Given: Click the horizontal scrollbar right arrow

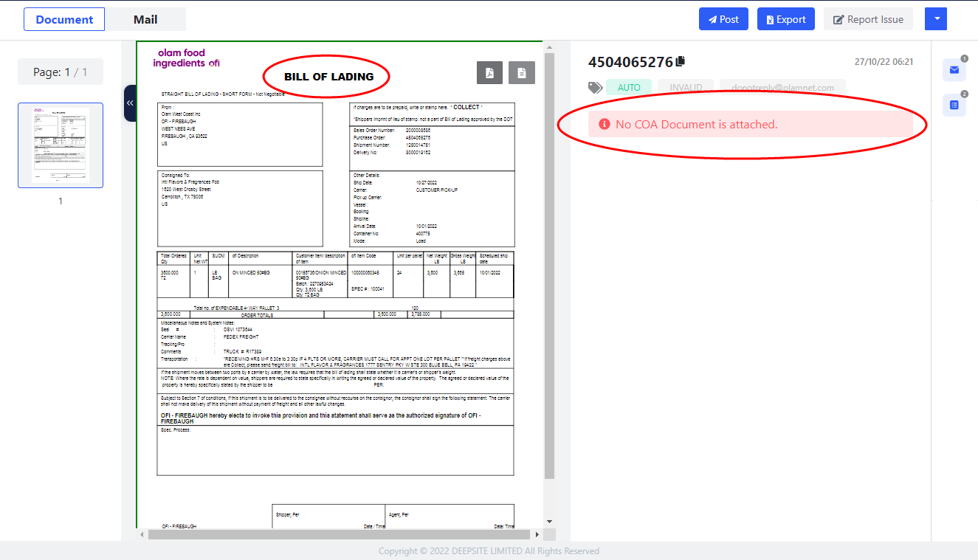Looking at the screenshot, I should coord(537,533).
